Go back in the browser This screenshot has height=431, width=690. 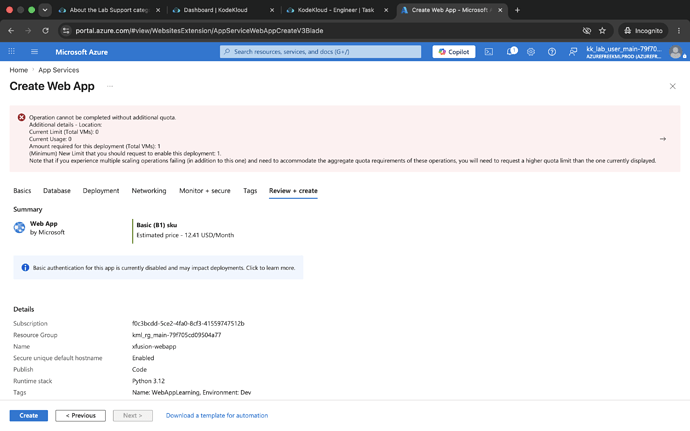coord(11,30)
